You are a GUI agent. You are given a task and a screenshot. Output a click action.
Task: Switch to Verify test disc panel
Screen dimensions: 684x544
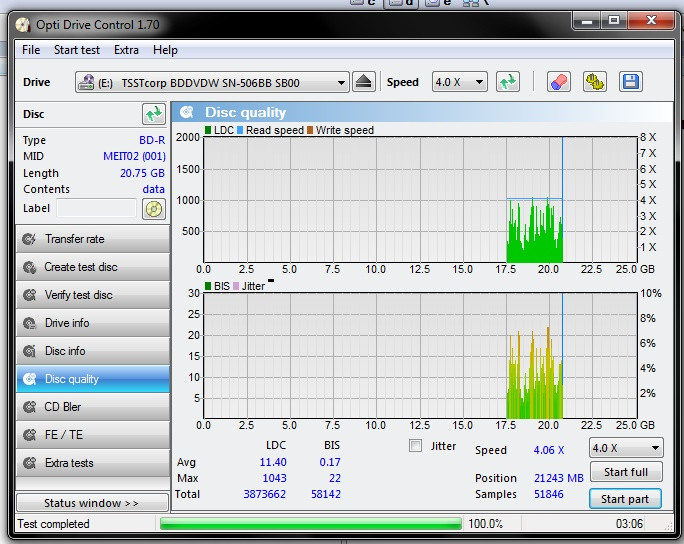(x=93, y=295)
